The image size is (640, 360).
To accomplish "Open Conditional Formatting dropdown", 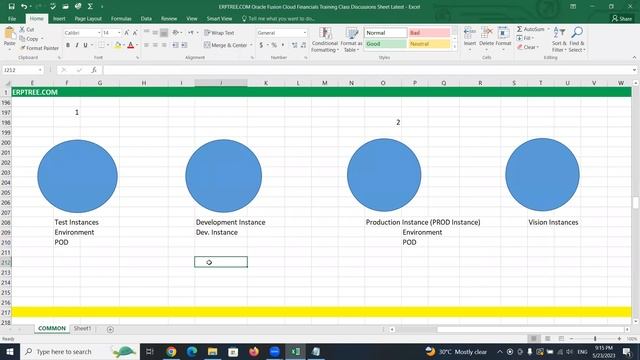I will coord(325,40).
